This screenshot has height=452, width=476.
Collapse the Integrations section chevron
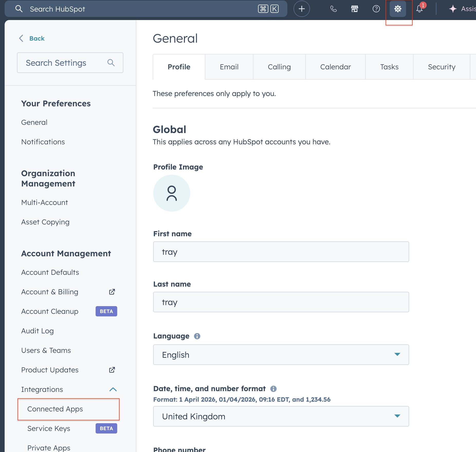pos(113,389)
